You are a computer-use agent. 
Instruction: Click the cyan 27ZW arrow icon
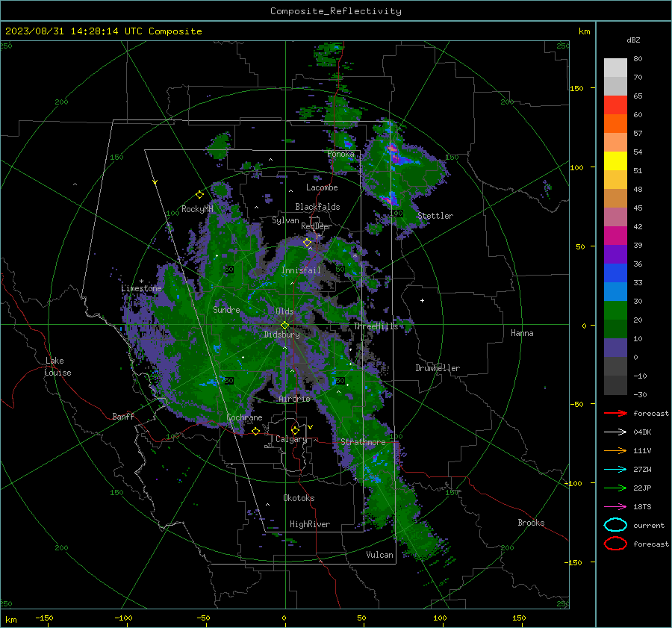pyautogui.click(x=615, y=470)
